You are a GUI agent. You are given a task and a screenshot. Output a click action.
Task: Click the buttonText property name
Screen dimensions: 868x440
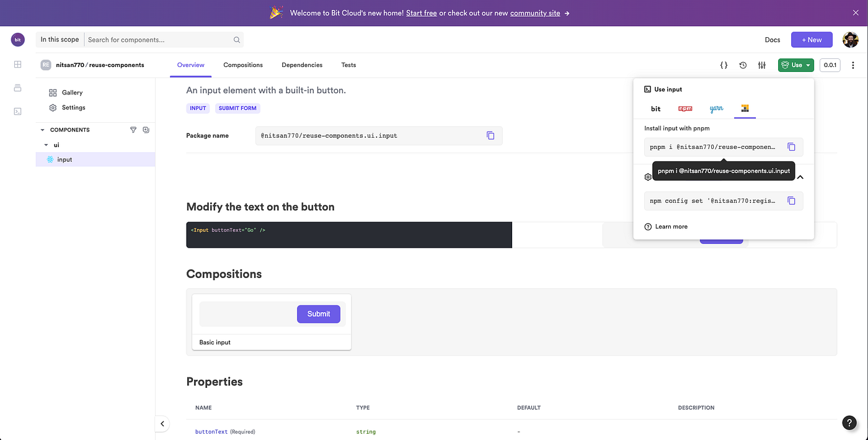point(211,432)
